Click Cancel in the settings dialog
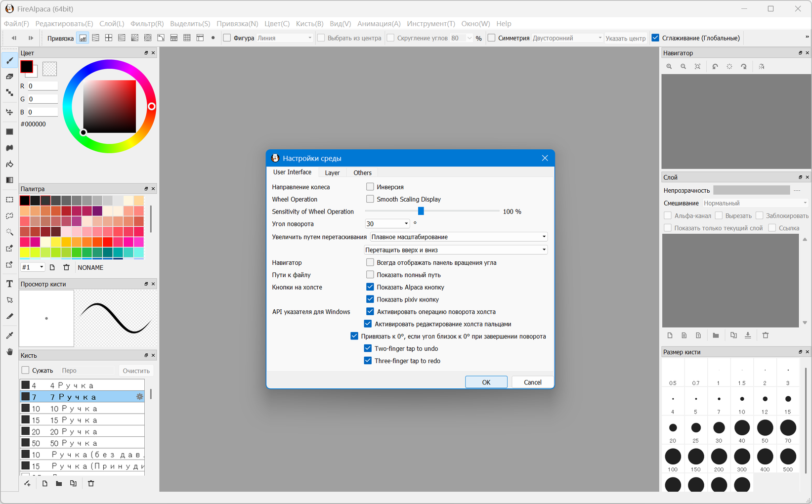 click(532, 382)
